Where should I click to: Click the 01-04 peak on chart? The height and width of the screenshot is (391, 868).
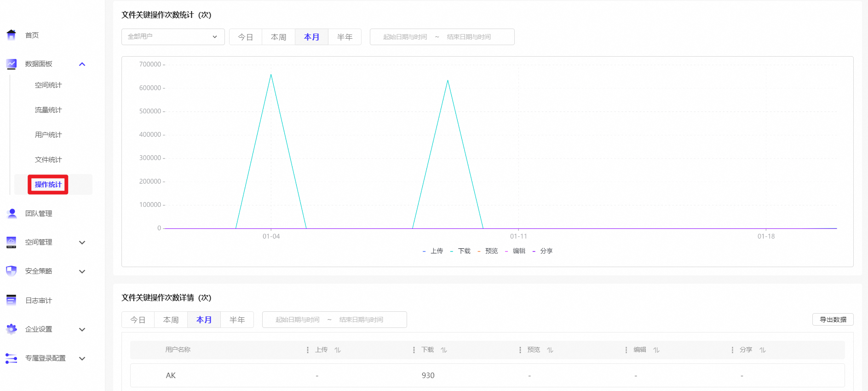pyautogui.click(x=271, y=75)
